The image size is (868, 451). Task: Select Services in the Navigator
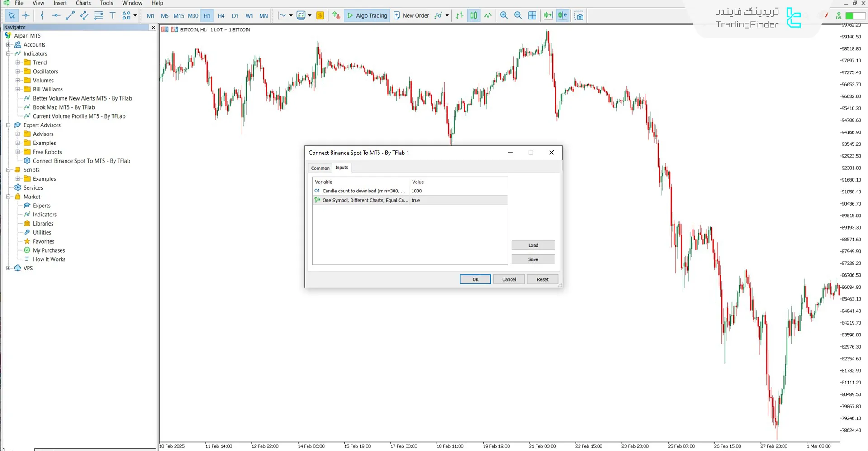pyautogui.click(x=33, y=187)
